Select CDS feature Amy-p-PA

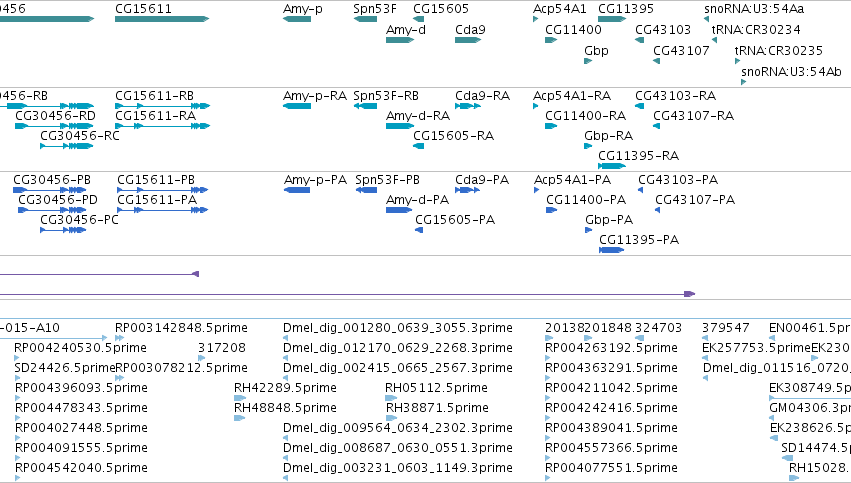(x=297, y=190)
